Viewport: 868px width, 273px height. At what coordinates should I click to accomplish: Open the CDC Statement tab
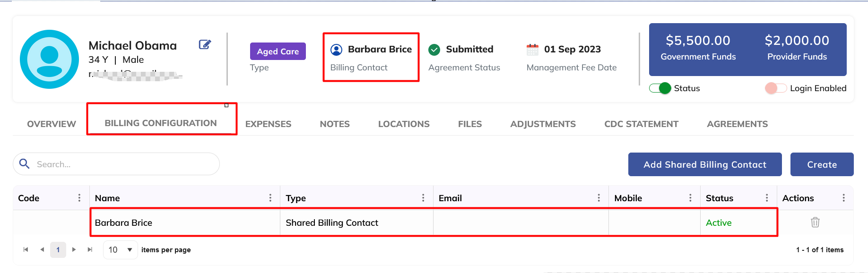click(641, 124)
